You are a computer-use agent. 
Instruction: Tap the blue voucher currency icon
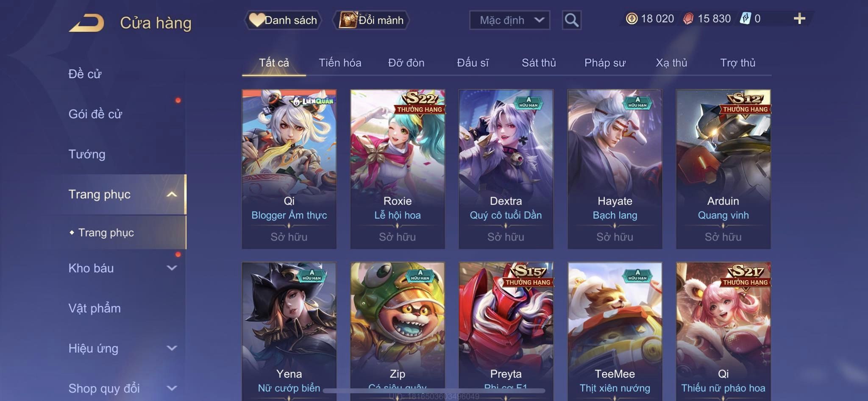[745, 19]
